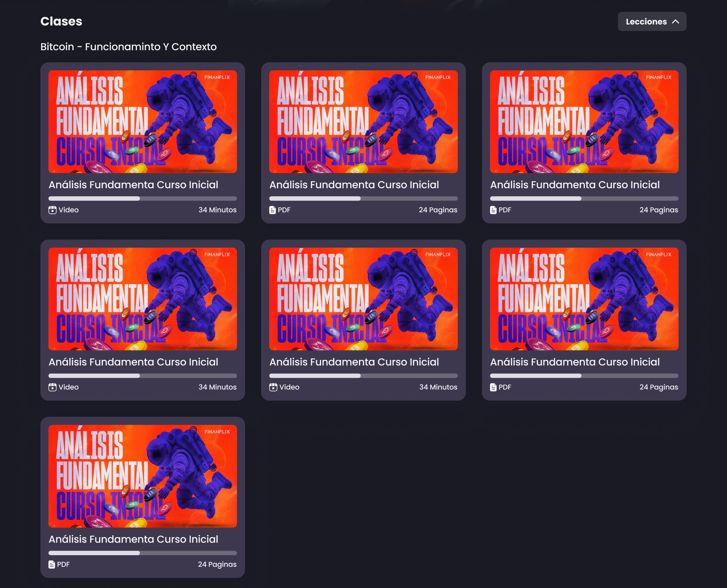Click the PDF icon on the first-row right card
Screen dimensions: 727x588
click(493, 210)
